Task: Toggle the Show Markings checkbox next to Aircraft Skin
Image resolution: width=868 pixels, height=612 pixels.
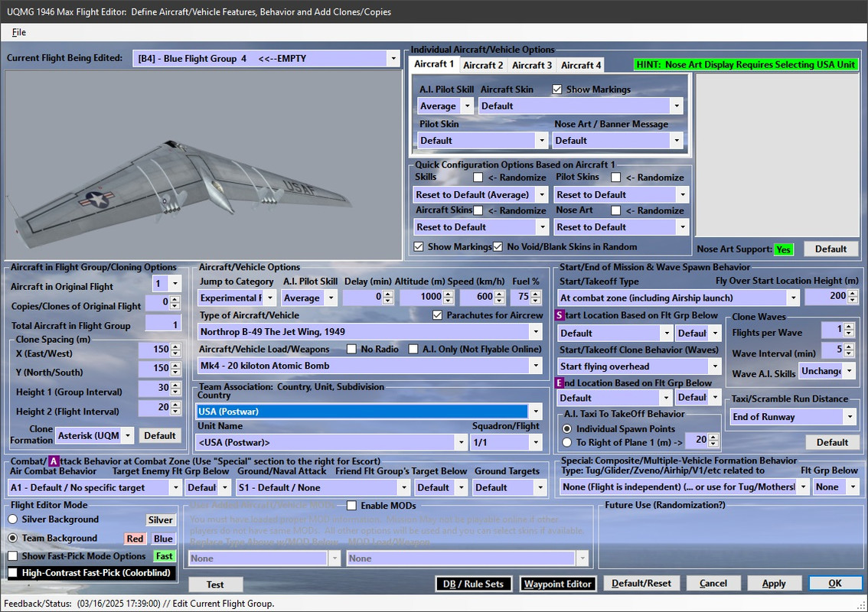Action: click(x=557, y=89)
